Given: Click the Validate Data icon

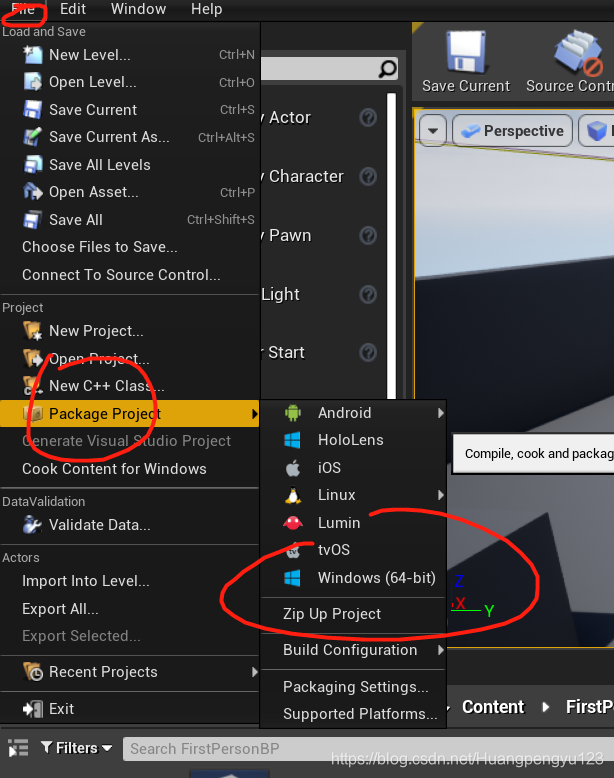Looking at the screenshot, I should point(33,525).
